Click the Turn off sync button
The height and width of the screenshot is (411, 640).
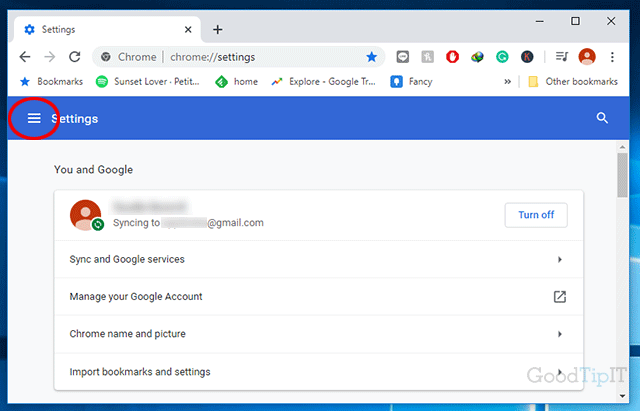[x=536, y=215]
